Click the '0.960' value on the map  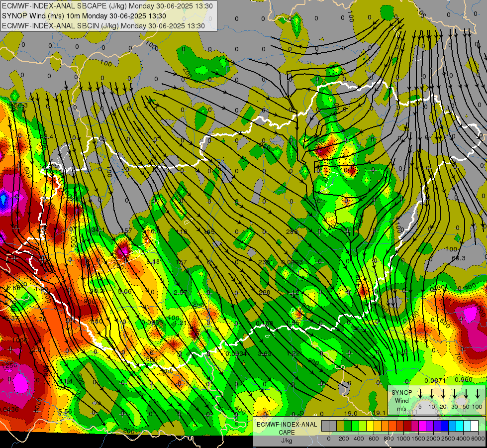(464, 379)
